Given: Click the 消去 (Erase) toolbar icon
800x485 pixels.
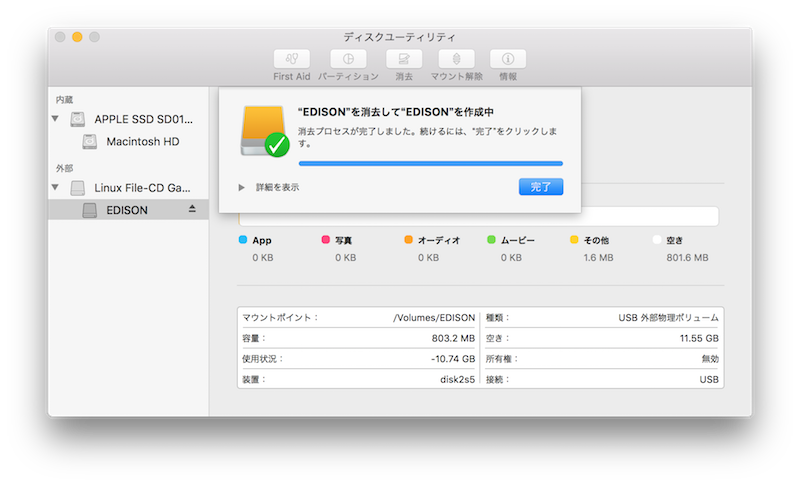Looking at the screenshot, I should click(x=403, y=59).
